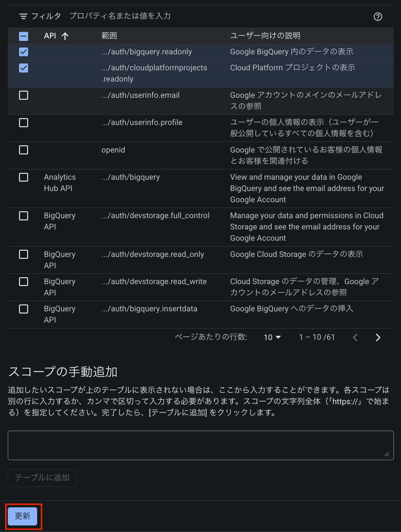401x532 pixels.
Task: Click Cloud Platform プロジェクトの表示 description
Action: click(x=293, y=68)
